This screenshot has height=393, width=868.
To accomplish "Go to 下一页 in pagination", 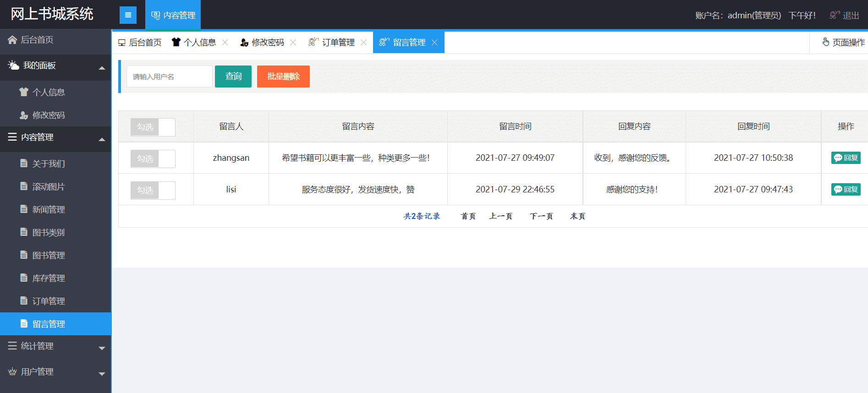I will [541, 216].
